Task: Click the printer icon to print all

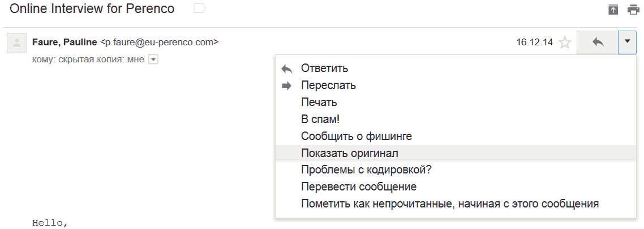Action: pyautogui.click(x=633, y=9)
